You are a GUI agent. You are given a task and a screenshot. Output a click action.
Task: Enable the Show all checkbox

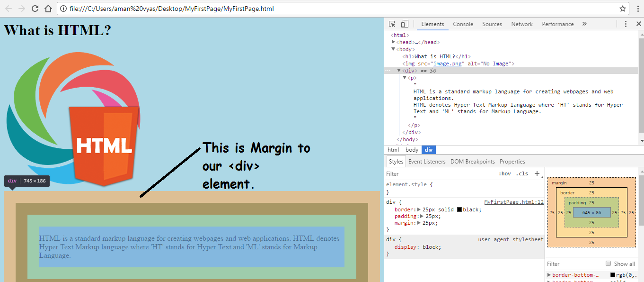click(x=609, y=264)
